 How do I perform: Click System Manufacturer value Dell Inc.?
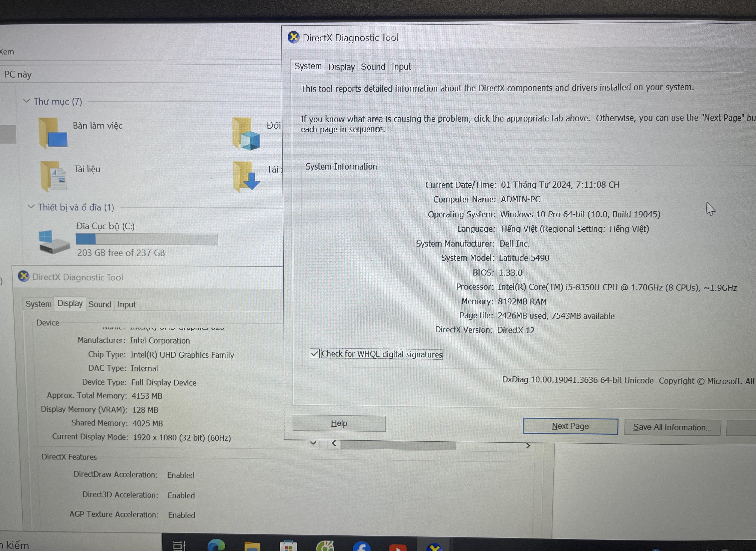514,243
